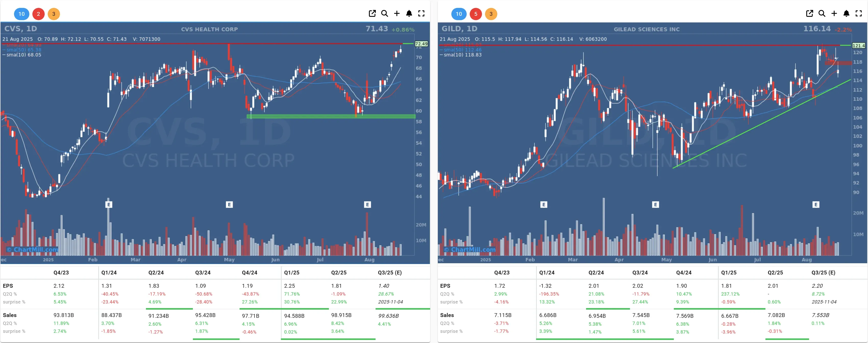
Task: Click GILD, 1D ticker title
Action: click(460, 29)
